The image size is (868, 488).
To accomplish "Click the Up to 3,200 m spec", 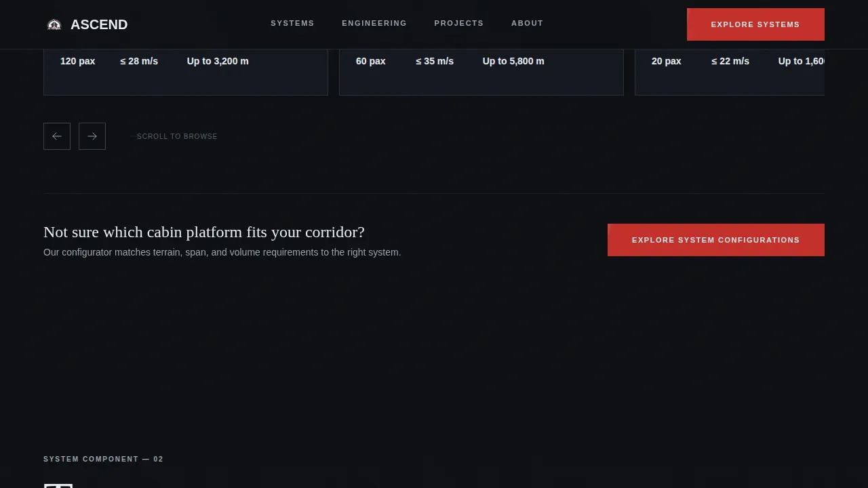I will pyautogui.click(x=218, y=61).
